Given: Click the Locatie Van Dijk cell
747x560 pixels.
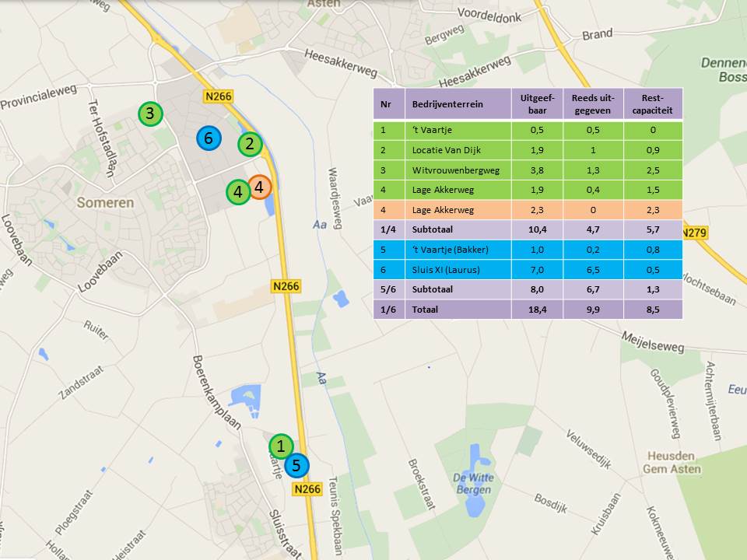Looking at the screenshot, I should click(x=446, y=150).
